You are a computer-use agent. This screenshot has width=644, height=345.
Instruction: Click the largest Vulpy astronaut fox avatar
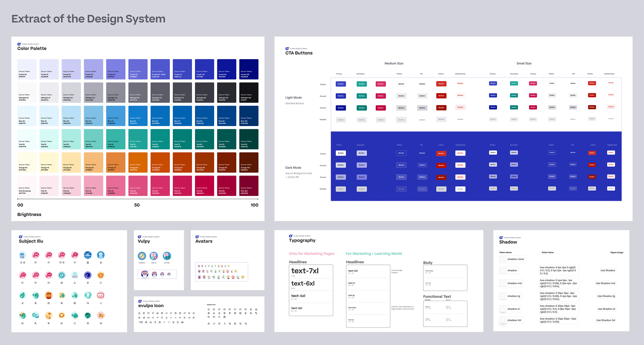click(145, 274)
